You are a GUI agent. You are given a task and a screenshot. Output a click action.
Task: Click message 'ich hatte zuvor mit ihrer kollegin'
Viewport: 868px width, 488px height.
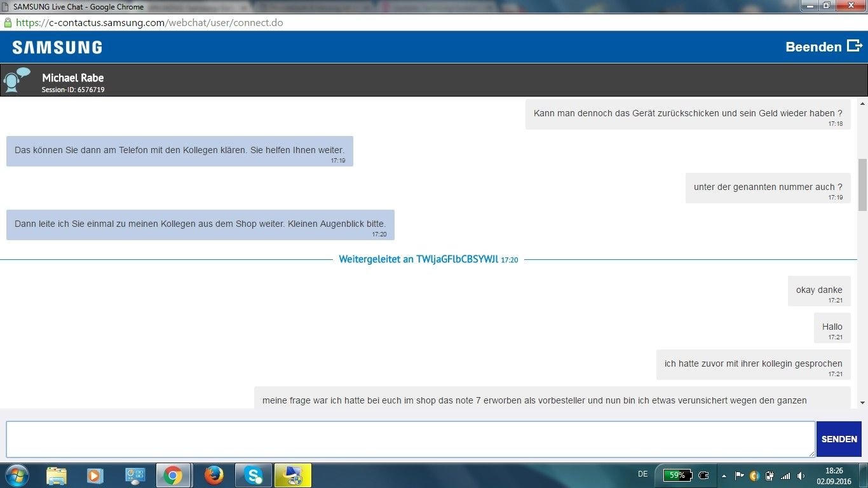[754, 365]
